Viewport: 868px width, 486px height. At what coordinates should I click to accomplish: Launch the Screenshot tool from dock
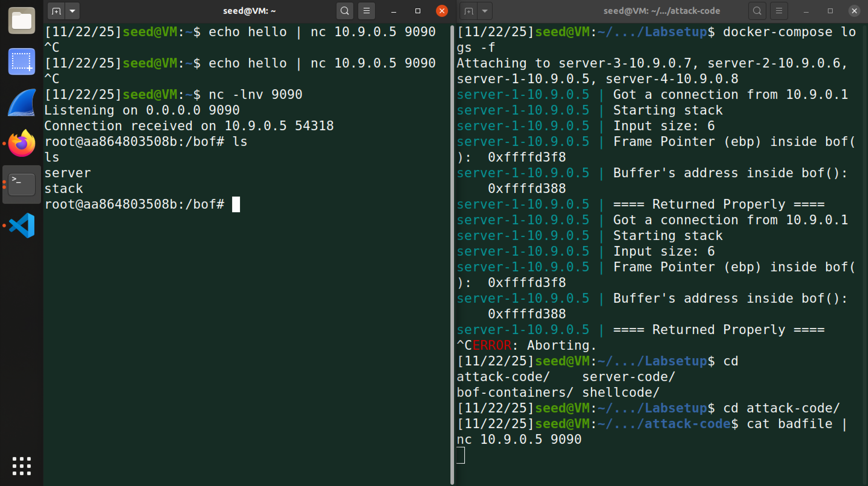pyautogui.click(x=22, y=62)
